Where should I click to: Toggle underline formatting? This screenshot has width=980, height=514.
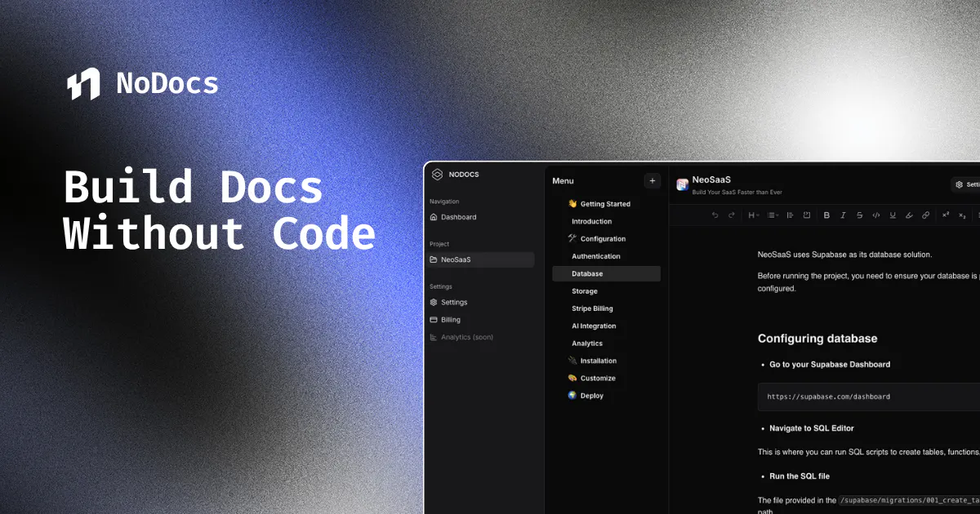pos(893,215)
